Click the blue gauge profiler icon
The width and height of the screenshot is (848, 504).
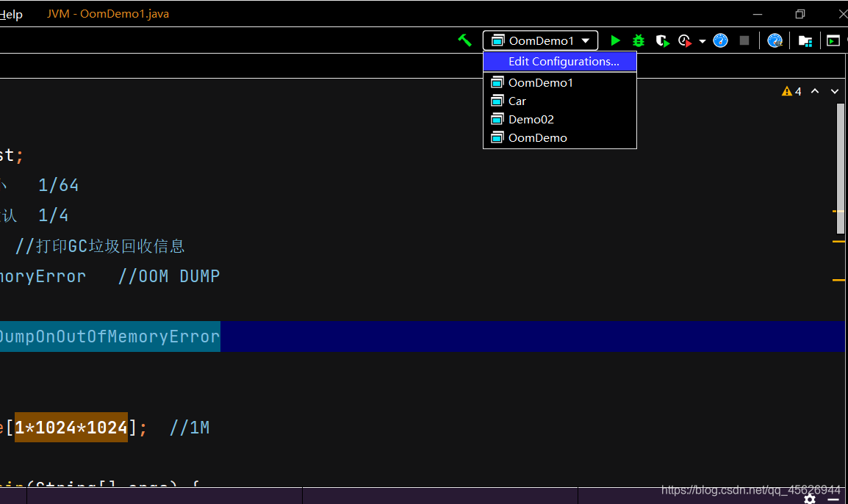click(720, 40)
